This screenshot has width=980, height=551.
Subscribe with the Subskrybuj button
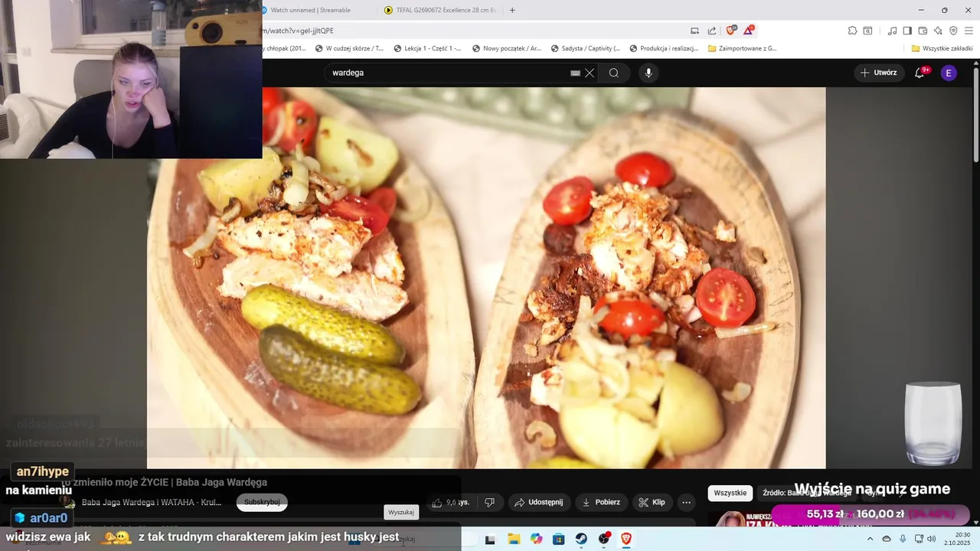click(x=262, y=502)
